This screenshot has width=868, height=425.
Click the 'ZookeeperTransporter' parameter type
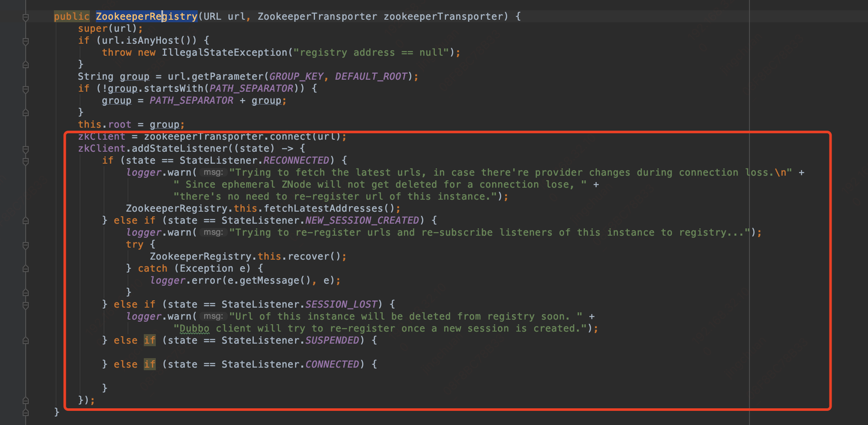(317, 16)
